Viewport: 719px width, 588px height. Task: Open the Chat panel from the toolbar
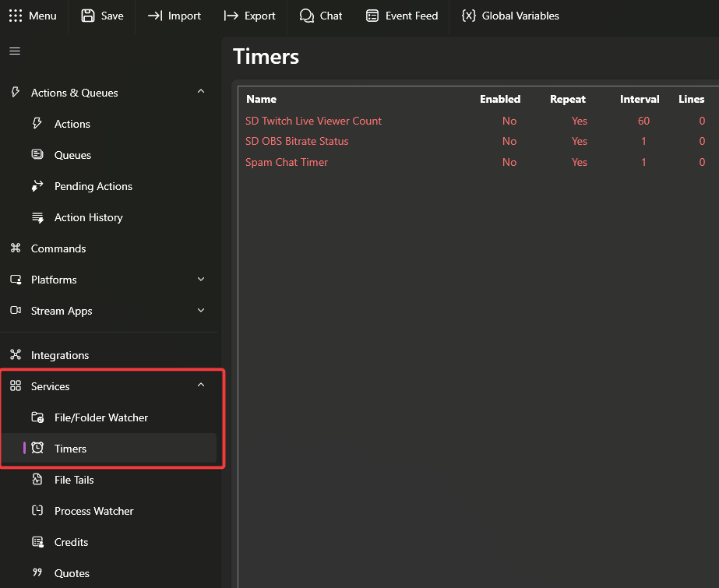tap(321, 16)
